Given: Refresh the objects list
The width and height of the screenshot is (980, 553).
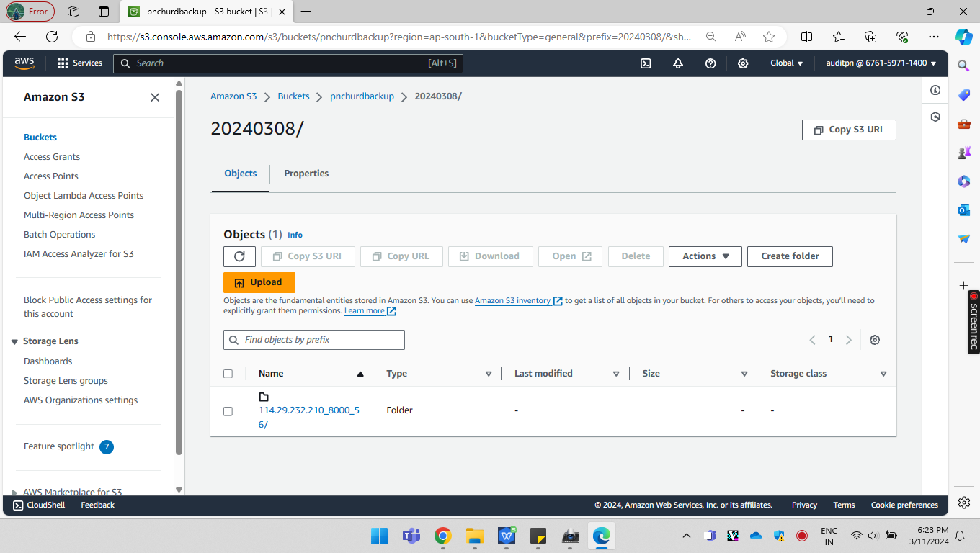Looking at the screenshot, I should coord(239,256).
